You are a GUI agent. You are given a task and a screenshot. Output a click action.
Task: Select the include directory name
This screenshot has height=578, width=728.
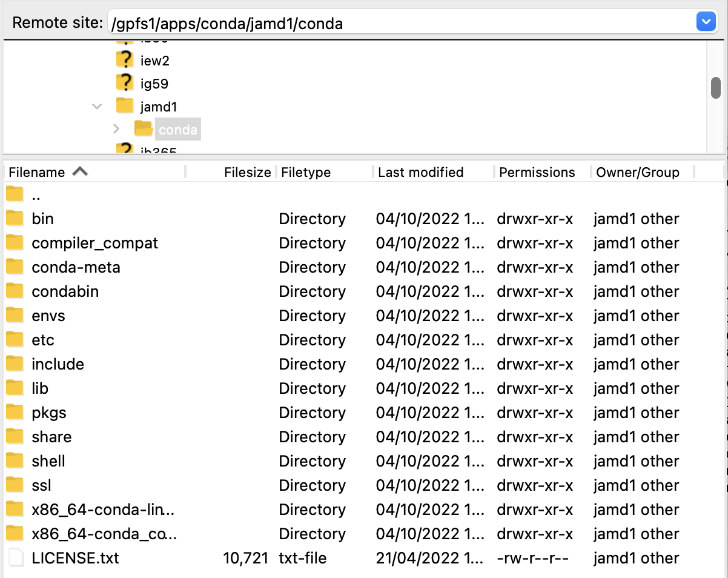pyautogui.click(x=58, y=364)
